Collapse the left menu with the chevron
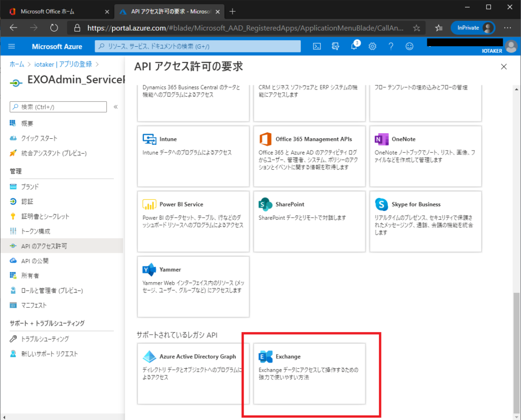This screenshot has height=420, width=521. click(115, 107)
